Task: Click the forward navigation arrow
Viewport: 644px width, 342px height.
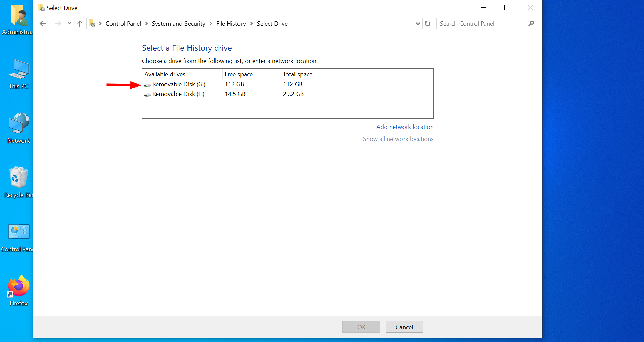Action: pyautogui.click(x=58, y=23)
